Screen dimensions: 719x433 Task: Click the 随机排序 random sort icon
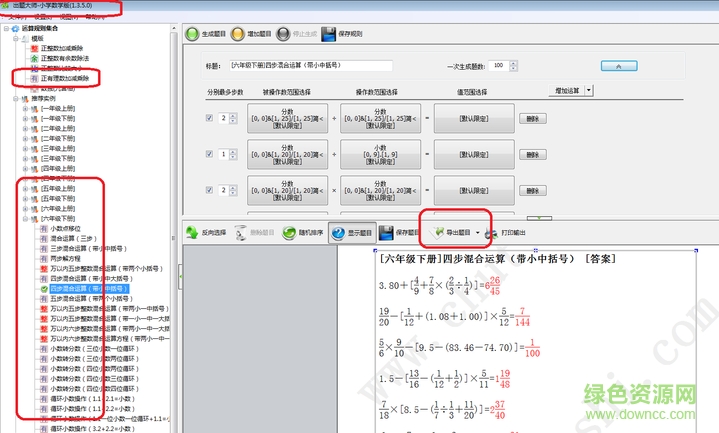290,232
